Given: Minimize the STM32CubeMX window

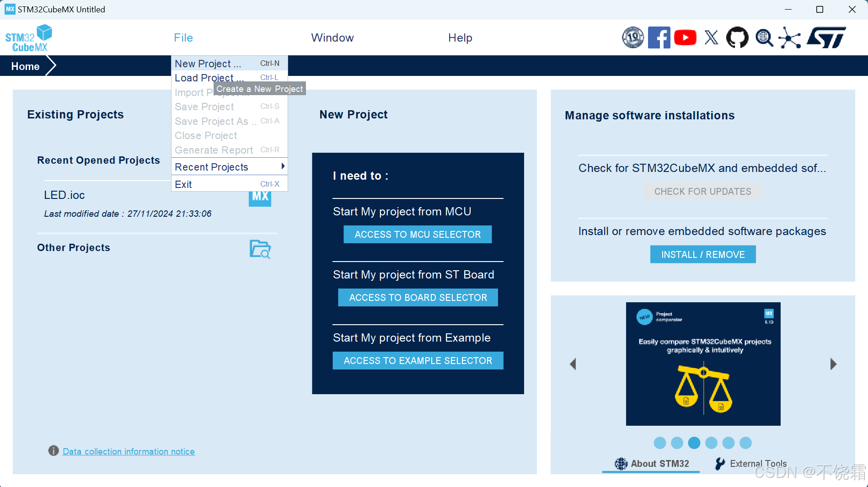Looking at the screenshot, I should point(788,9).
